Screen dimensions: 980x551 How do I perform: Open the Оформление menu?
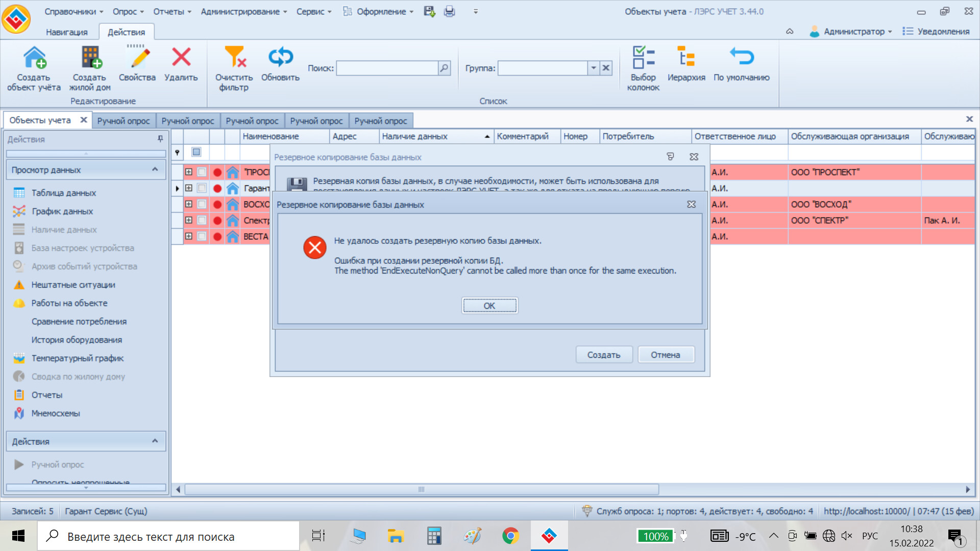point(378,11)
